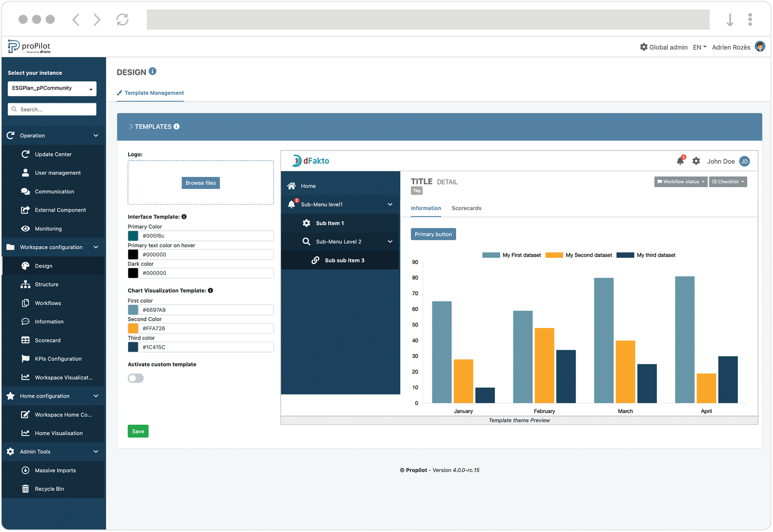Image resolution: width=773 pixels, height=532 pixels.
Task: Open Massive Imports in the sidebar
Action: pos(55,470)
